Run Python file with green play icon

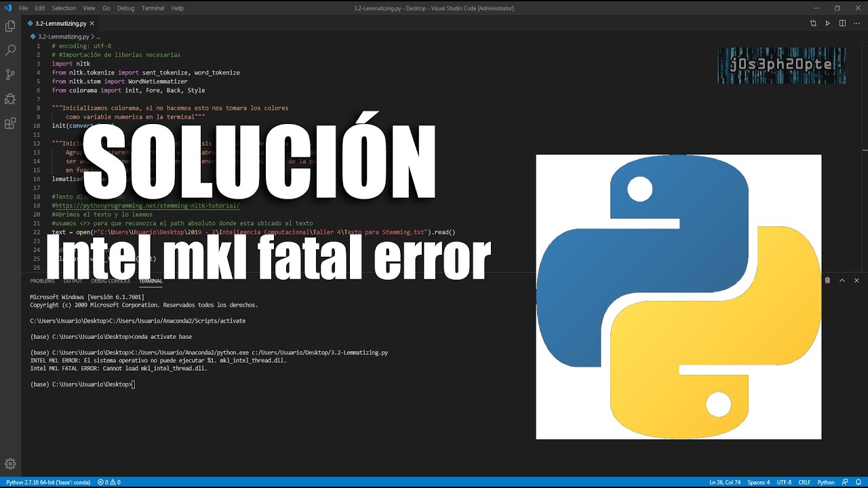[827, 23]
